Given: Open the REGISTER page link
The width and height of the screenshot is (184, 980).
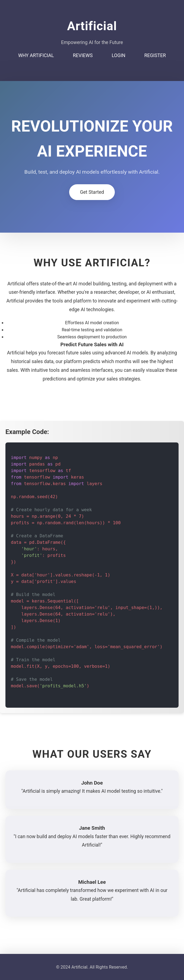Looking at the screenshot, I should tap(155, 55).
